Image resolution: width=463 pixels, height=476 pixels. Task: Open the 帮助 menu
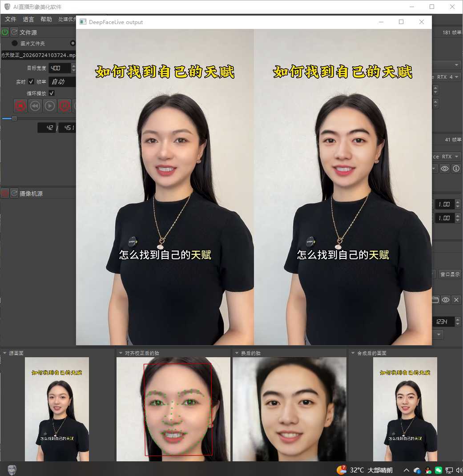tap(46, 19)
